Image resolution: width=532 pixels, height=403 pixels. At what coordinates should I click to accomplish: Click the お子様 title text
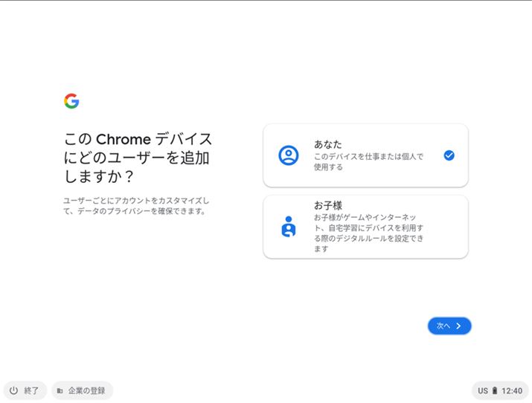pos(327,205)
